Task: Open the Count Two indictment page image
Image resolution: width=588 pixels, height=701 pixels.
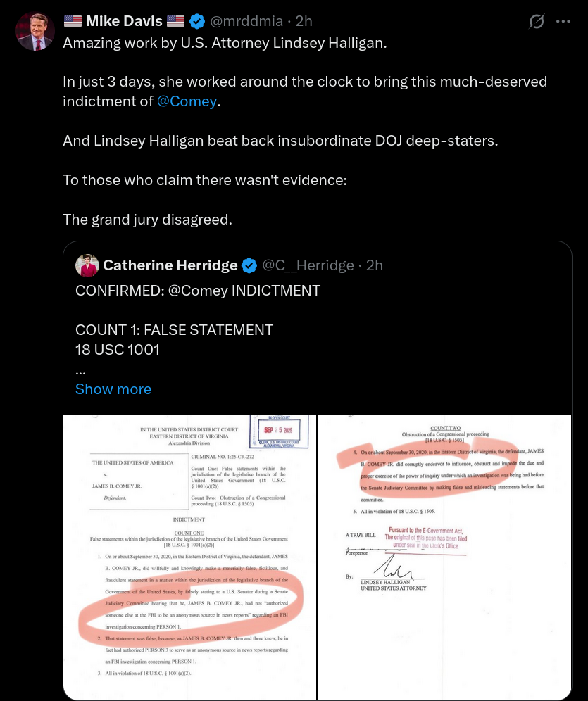Action: coord(444,556)
